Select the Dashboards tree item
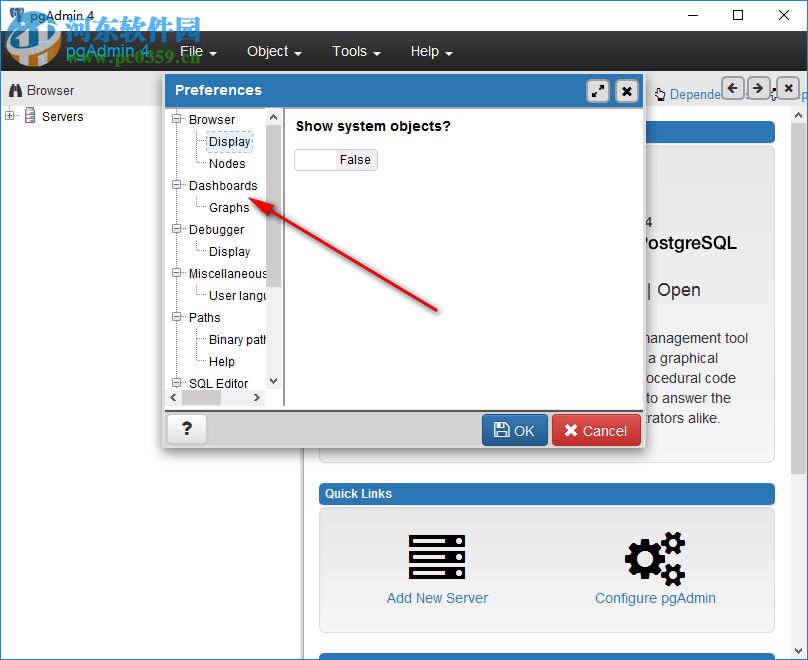Screen dimensions: 808x660 coord(223,185)
